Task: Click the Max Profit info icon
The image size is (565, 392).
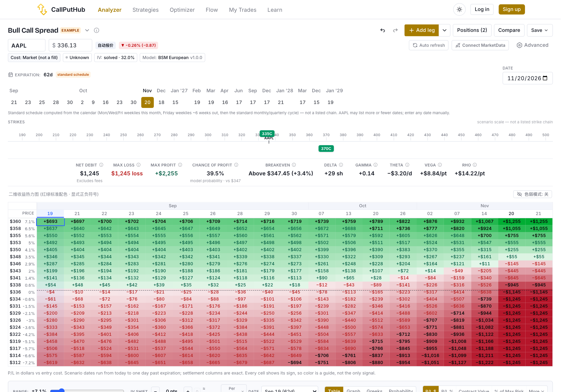Action: click(x=180, y=165)
